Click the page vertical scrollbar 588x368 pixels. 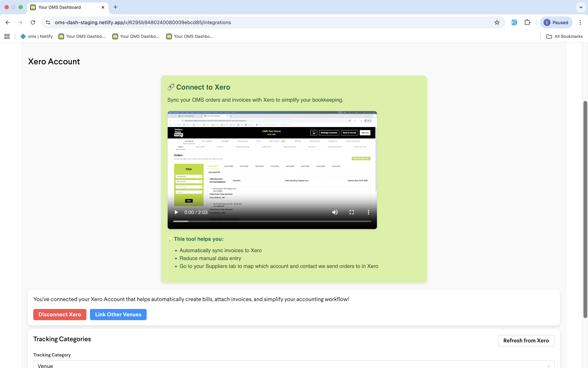[585, 209]
